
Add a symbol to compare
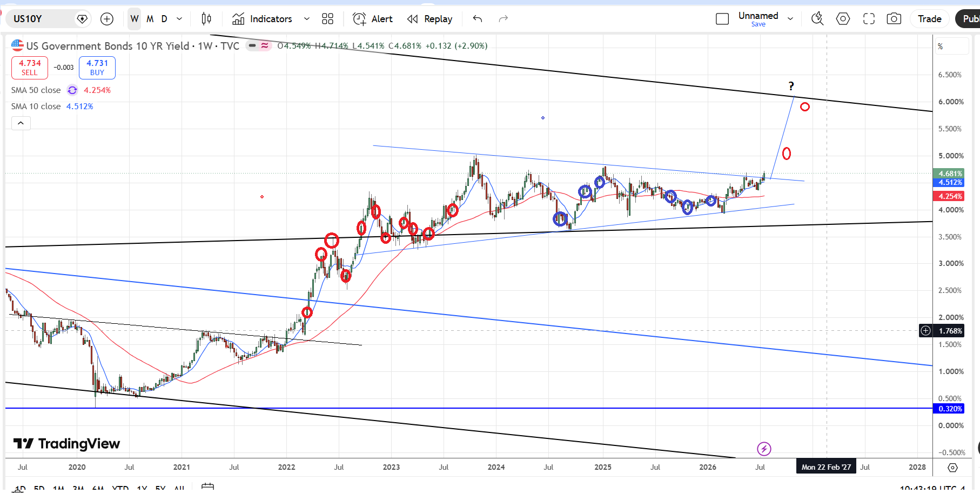pyautogui.click(x=107, y=19)
